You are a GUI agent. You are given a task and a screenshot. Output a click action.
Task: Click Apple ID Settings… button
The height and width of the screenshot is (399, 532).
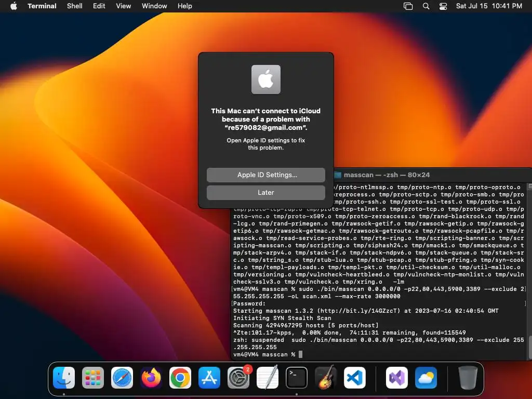265,175
